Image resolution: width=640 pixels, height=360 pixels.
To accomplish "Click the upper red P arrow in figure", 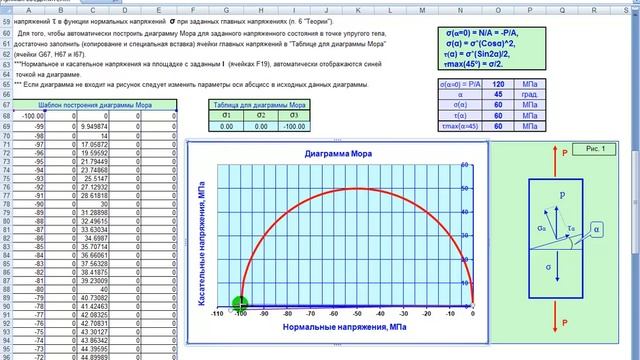I will (555, 161).
